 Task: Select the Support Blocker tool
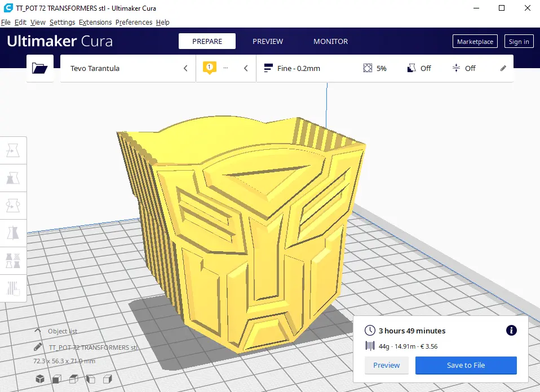pos(13,288)
